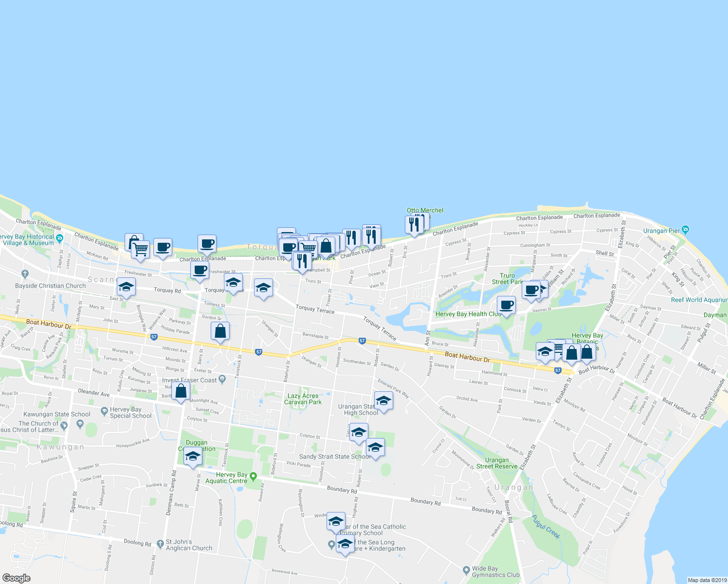Open the Google logo link

pyautogui.click(x=16, y=578)
